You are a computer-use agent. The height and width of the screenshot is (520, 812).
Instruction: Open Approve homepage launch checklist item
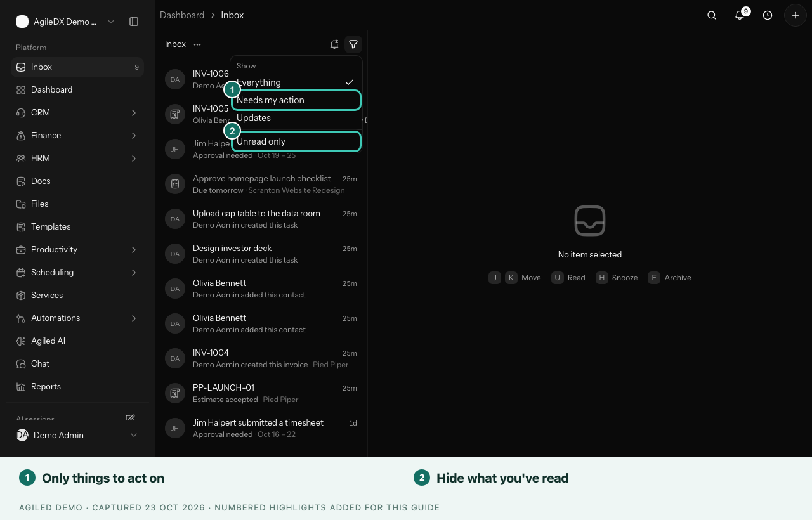point(261,184)
